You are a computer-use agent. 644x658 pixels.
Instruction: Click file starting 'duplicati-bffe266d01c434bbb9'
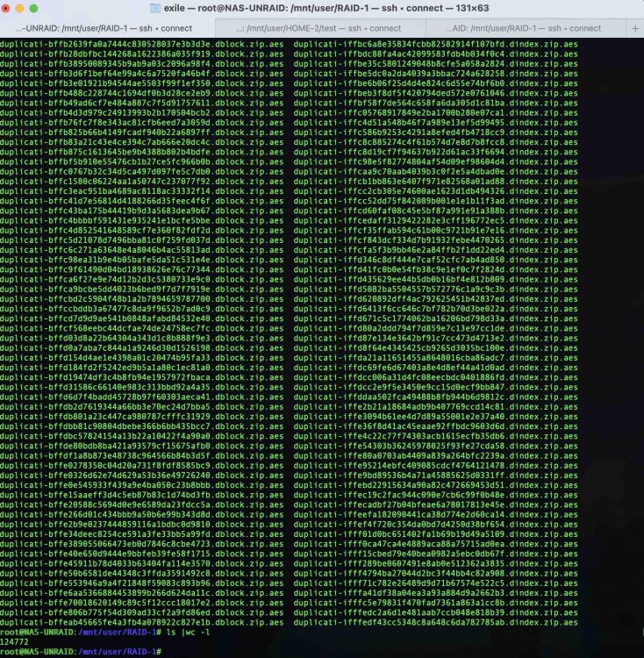pos(142,514)
